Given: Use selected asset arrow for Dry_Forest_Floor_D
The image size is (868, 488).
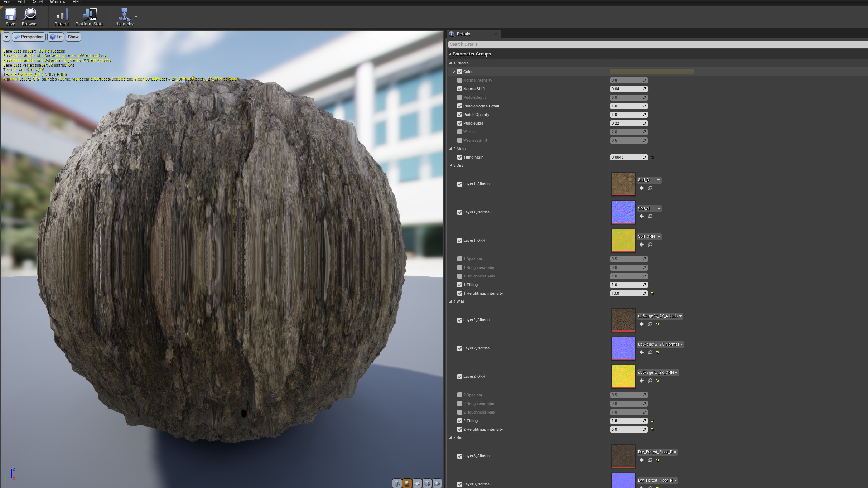Looking at the screenshot, I should click(x=642, y=460).
